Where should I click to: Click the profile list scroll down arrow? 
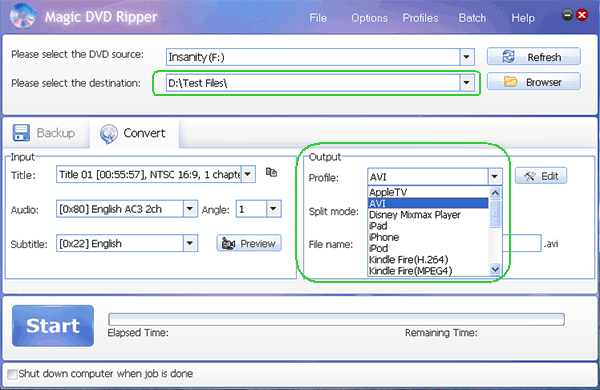pos(495,269)
